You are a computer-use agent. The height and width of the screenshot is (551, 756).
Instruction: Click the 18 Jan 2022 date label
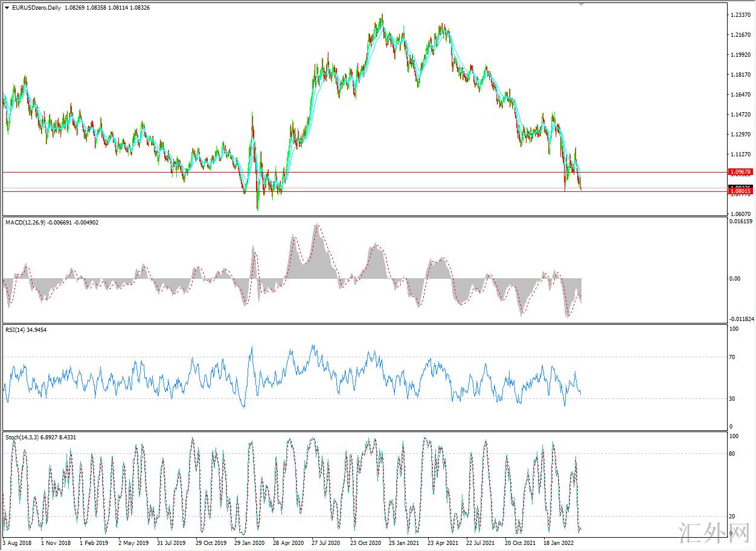coord(559,543)
